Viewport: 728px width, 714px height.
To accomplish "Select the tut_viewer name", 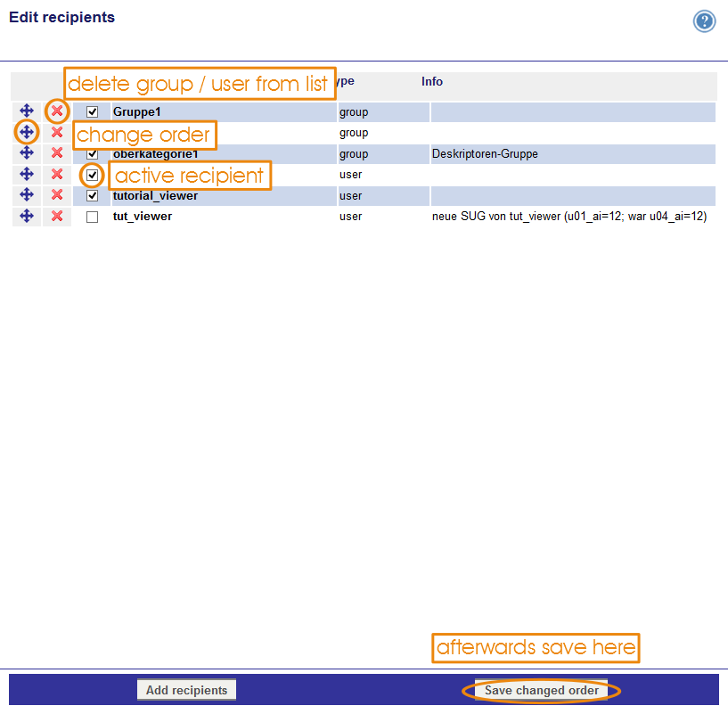I will tap(143, 217).
